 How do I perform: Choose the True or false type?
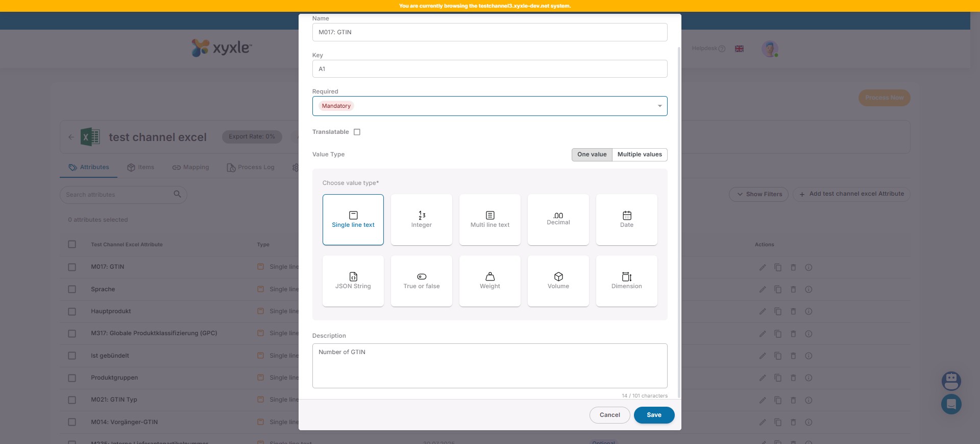pos(421,281)
